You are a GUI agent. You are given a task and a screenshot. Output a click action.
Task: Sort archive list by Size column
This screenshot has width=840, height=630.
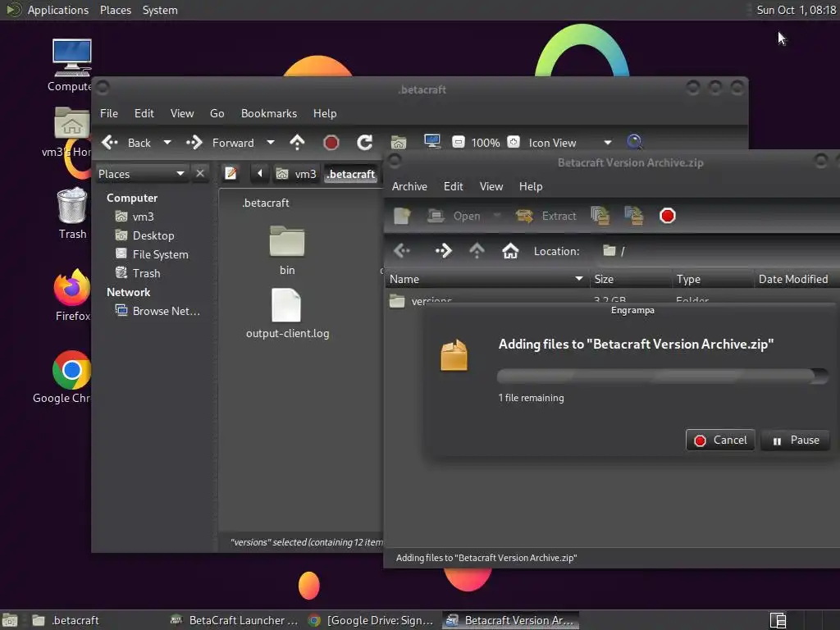point(631,279)
